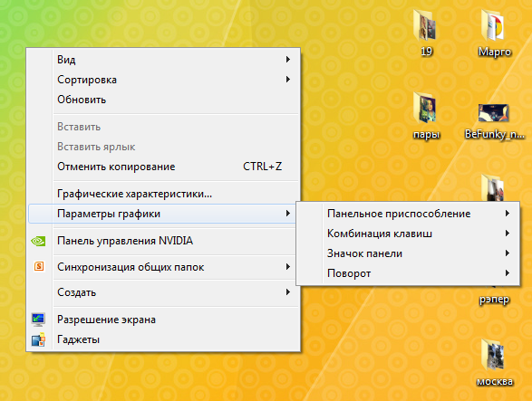The height and width of the screenshot is (401, 532).
Task: Open Гаджеты from the context menu
Action: pos(163,339)
